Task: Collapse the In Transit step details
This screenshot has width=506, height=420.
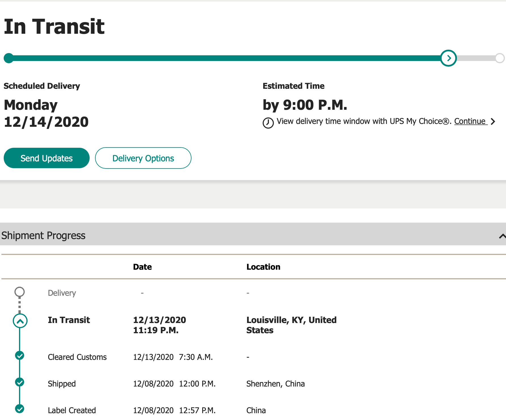Action: click(20, 321)
